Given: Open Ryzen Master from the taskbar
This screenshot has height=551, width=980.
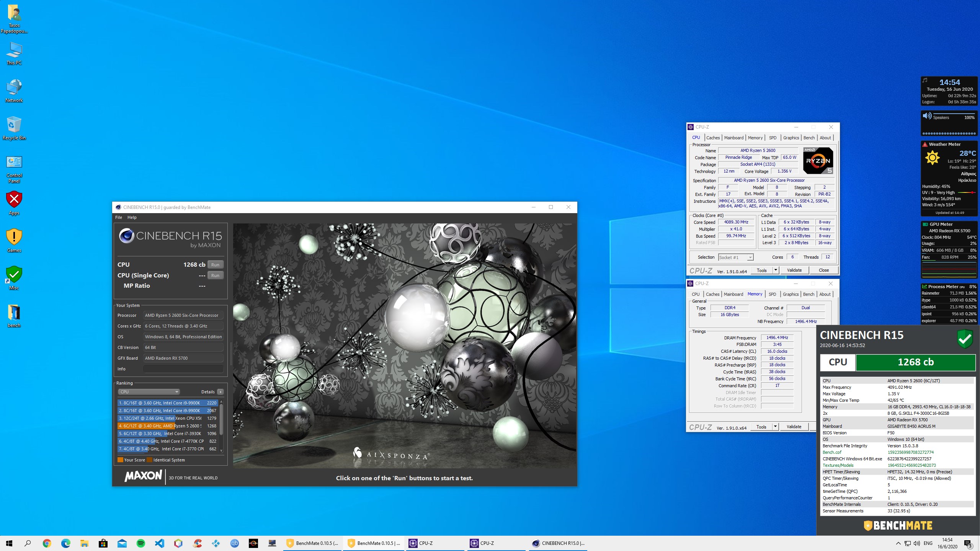Looking at the screenshot, I should pos(253,543).
